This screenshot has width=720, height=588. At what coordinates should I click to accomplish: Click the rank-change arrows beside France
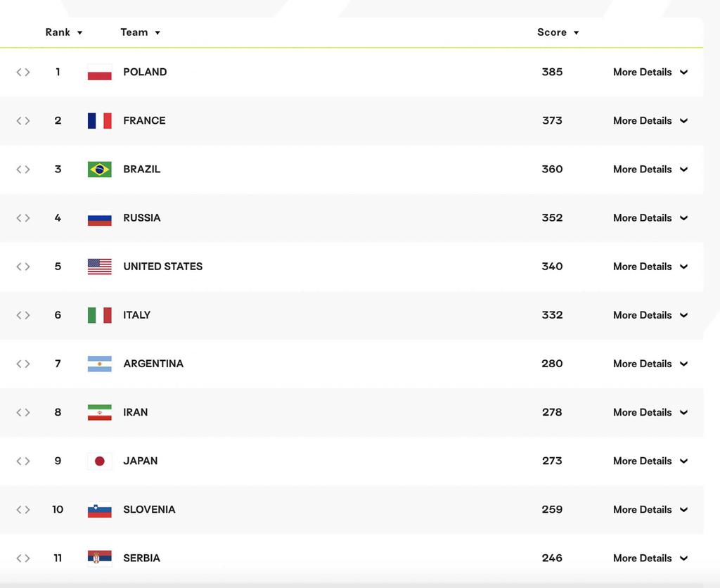coord(23,121)
